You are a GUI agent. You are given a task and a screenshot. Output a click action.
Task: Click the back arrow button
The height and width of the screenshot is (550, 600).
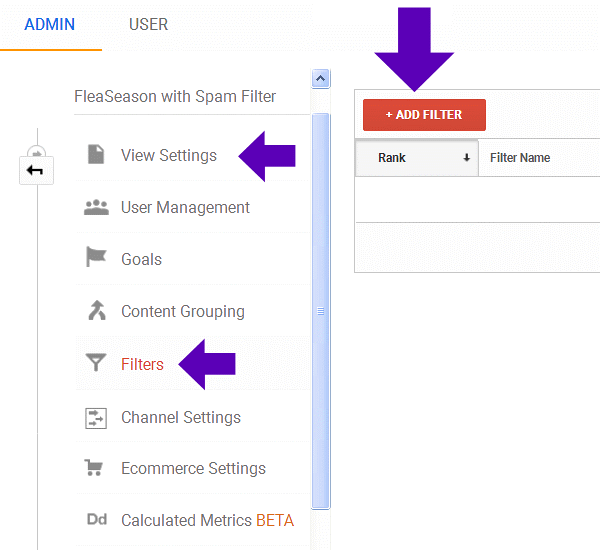(35, 170)
